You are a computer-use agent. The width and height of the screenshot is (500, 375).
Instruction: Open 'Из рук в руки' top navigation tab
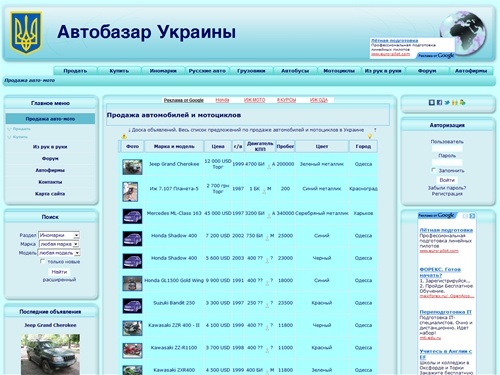[383, 71]
